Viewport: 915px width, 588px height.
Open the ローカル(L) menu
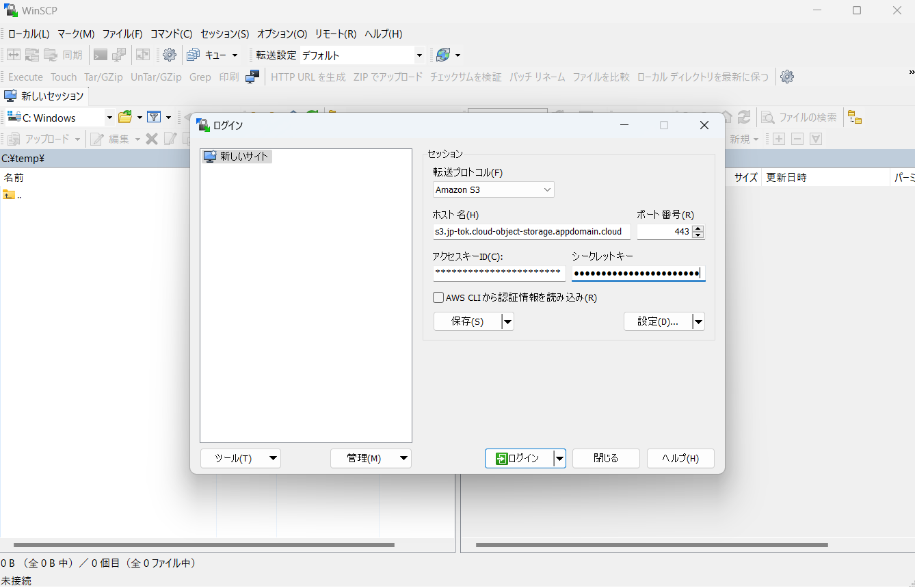tap(29, 34)
